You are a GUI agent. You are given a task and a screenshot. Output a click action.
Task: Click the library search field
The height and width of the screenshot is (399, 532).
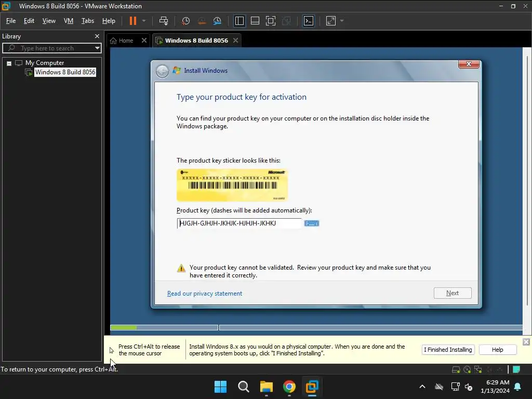tap(51, 48)
